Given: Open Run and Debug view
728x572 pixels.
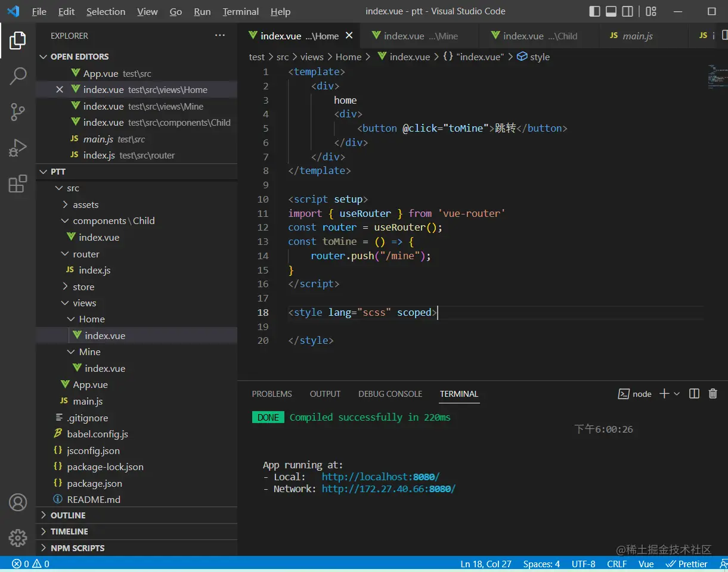Looking at the screenshot, I should tap(18, 147).
